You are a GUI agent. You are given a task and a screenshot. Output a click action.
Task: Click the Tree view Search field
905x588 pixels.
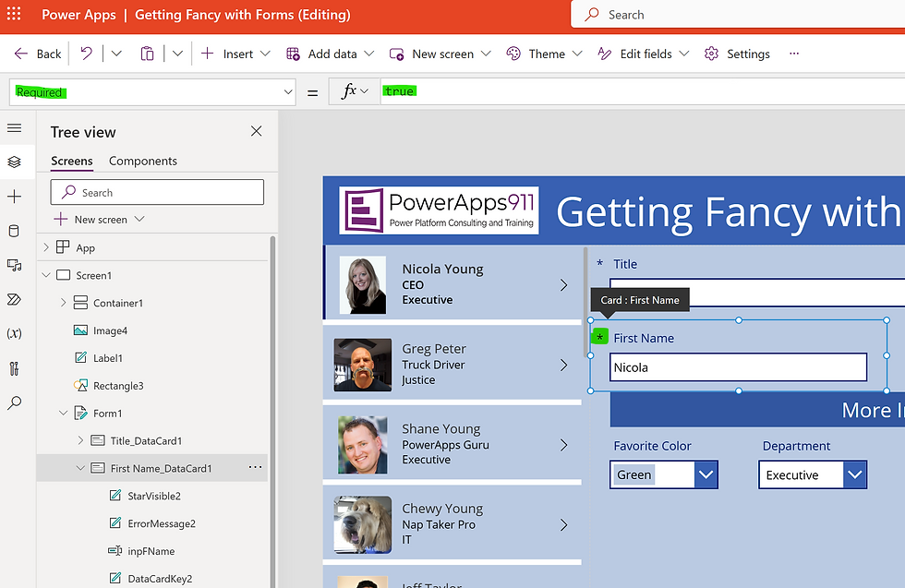click(x=157, y=192)
